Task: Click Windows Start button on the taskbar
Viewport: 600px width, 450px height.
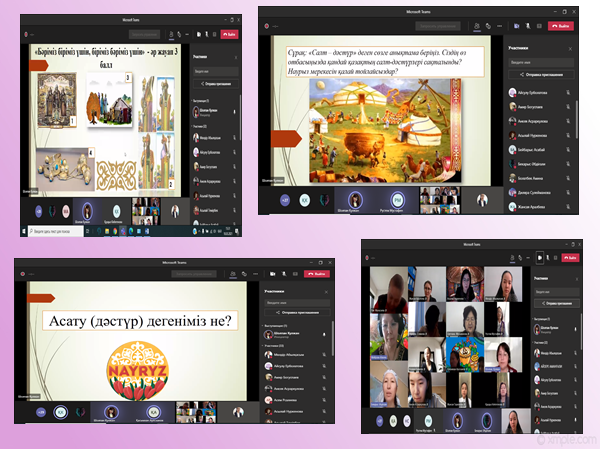Action: 24,233
